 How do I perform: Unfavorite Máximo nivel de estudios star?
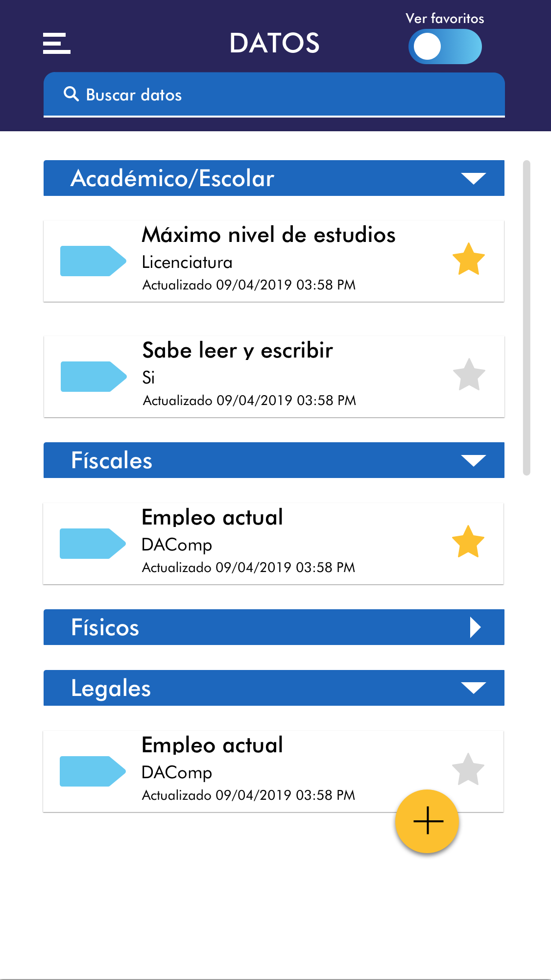[468, 259]
